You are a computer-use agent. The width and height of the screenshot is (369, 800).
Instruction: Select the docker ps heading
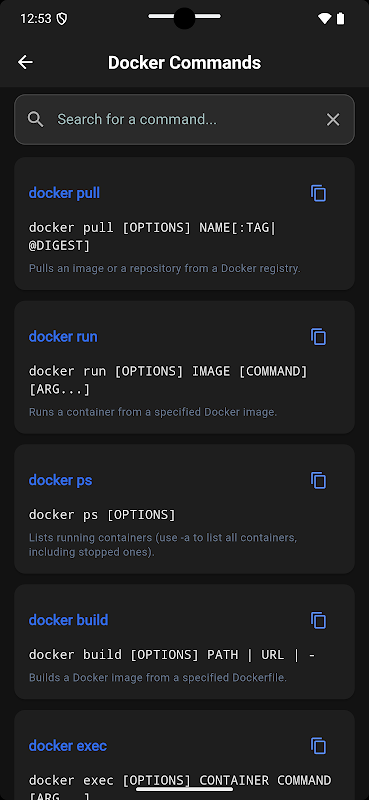pyautogui.click(x=60, y=480)
